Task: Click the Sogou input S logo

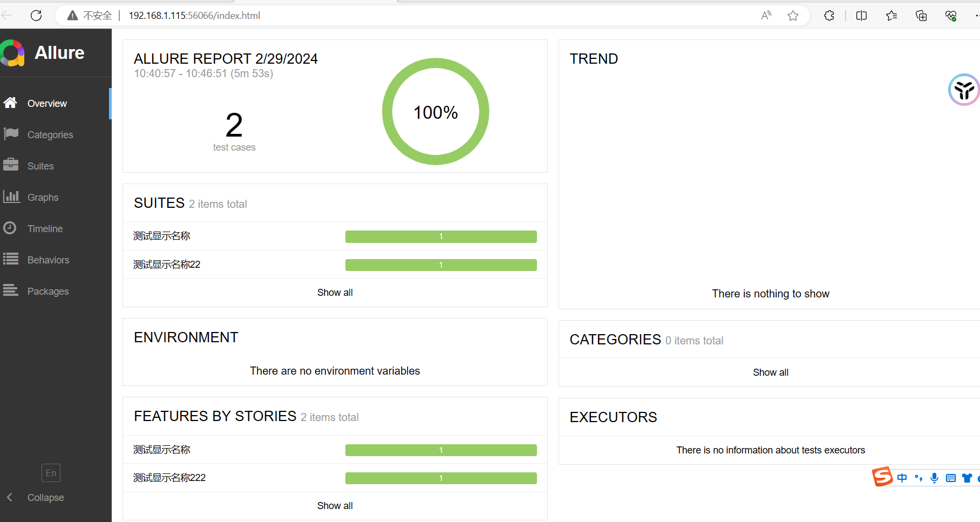Action: tap(882, 477)
